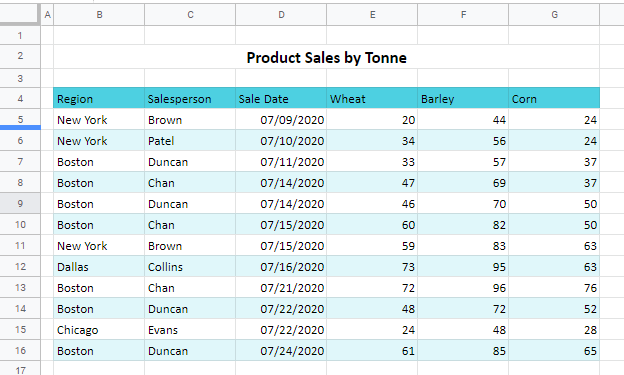Select narrow column A header
Screen dimensions: 624x375
[47, 15]
